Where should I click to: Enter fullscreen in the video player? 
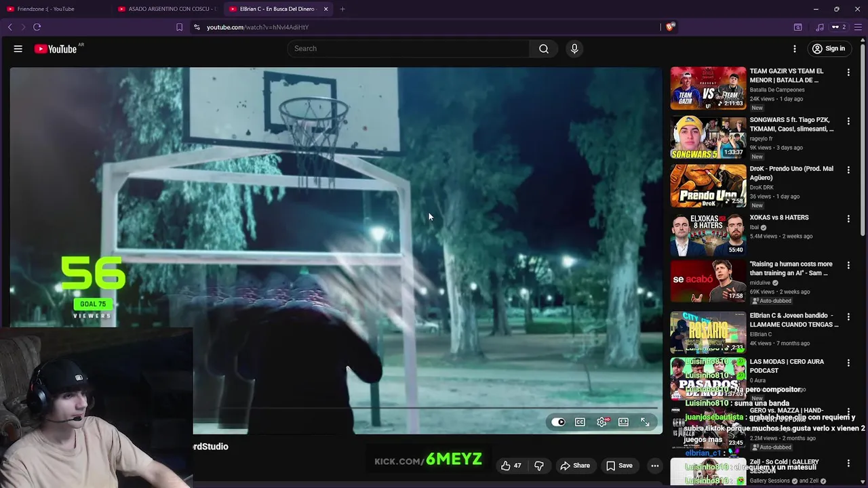[x=645, y=422]
